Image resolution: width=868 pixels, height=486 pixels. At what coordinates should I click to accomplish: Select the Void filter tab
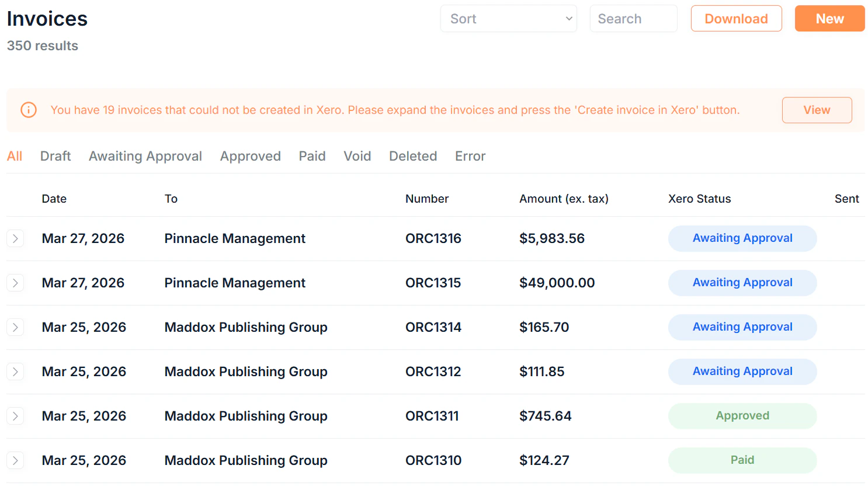click(x=357, y=156)
